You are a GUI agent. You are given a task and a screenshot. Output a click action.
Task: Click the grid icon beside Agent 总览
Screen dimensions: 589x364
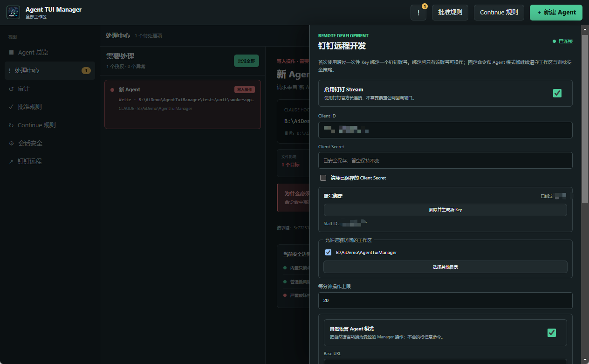click(x=11, y=52)
